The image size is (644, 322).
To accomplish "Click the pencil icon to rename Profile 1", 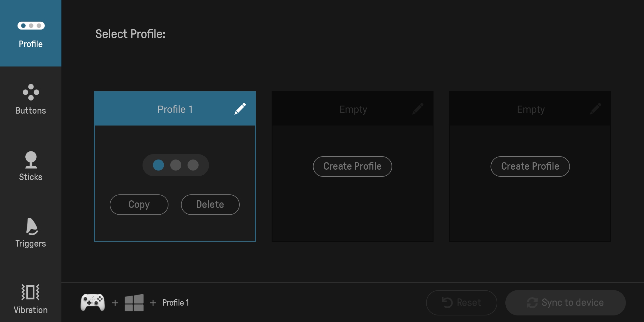I will 240,109.
